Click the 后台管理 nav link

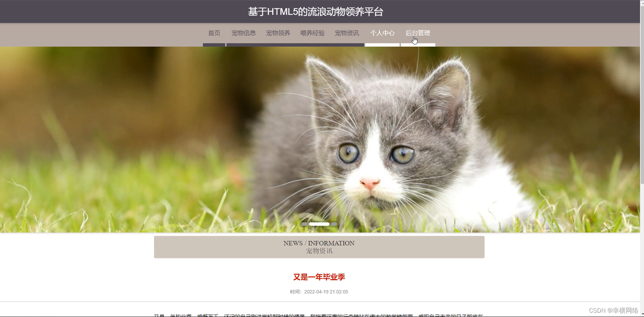[x=418, y=33]
